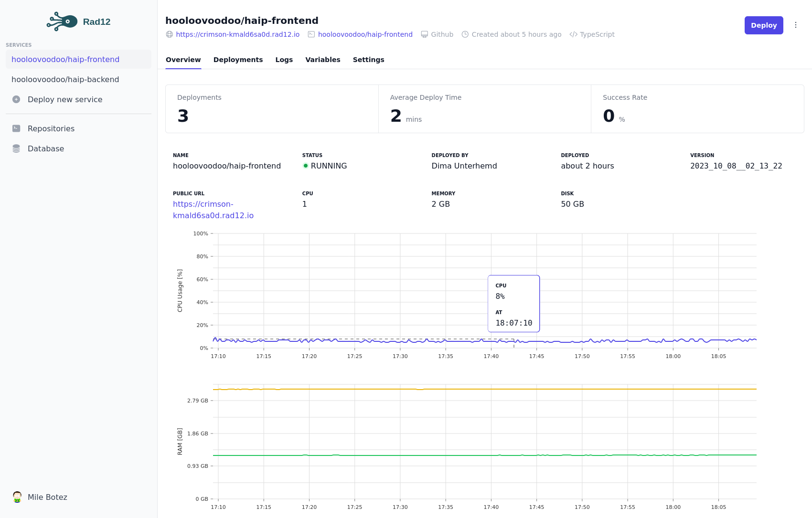Click the globe icon beside service URL
The height and width of the screenshot is (518, 812).
169,34
